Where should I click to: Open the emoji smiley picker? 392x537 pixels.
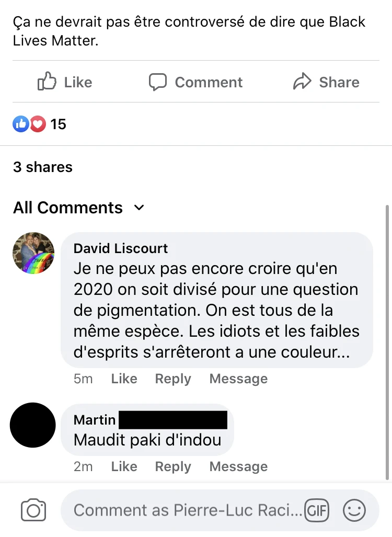(354, 510)
